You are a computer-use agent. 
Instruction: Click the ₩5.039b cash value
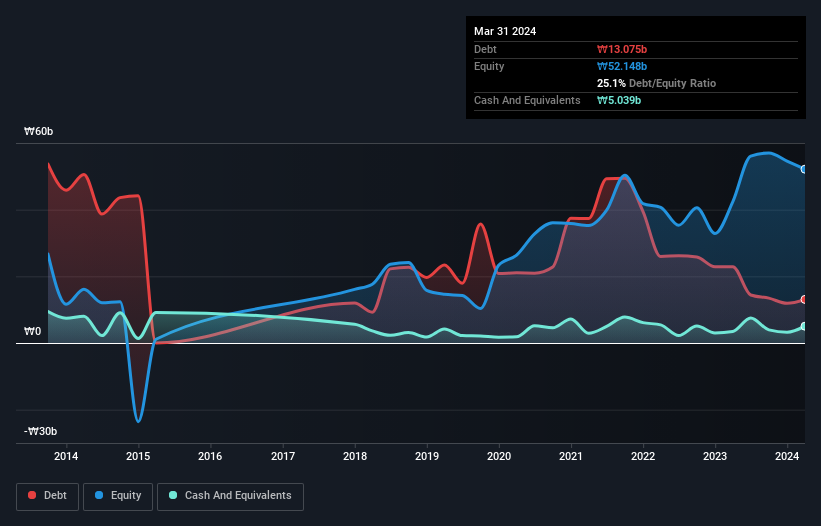point(619,100)
